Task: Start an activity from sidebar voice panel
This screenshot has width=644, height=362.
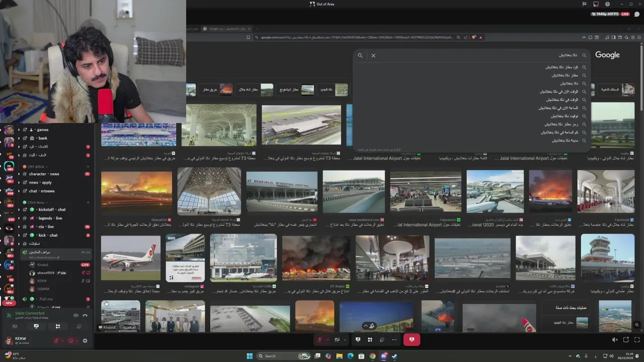Action: click(x=58, y=326)
